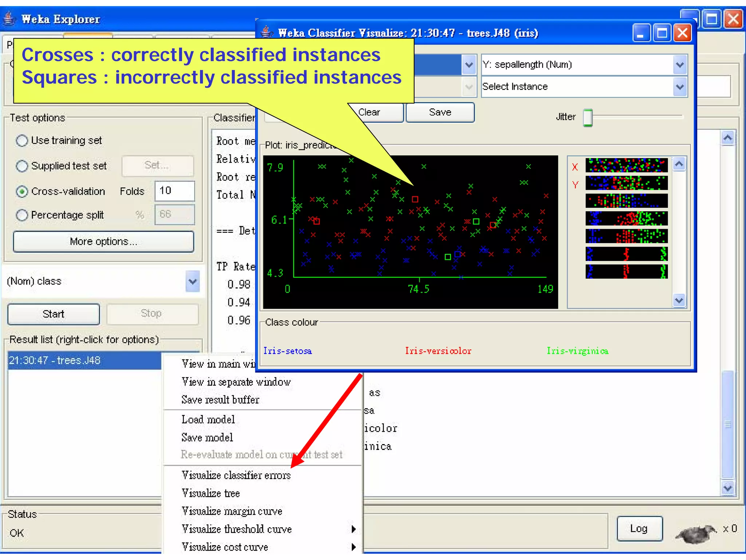Click the Jitter slider handle
746x560 pixels.
point(588,117)
